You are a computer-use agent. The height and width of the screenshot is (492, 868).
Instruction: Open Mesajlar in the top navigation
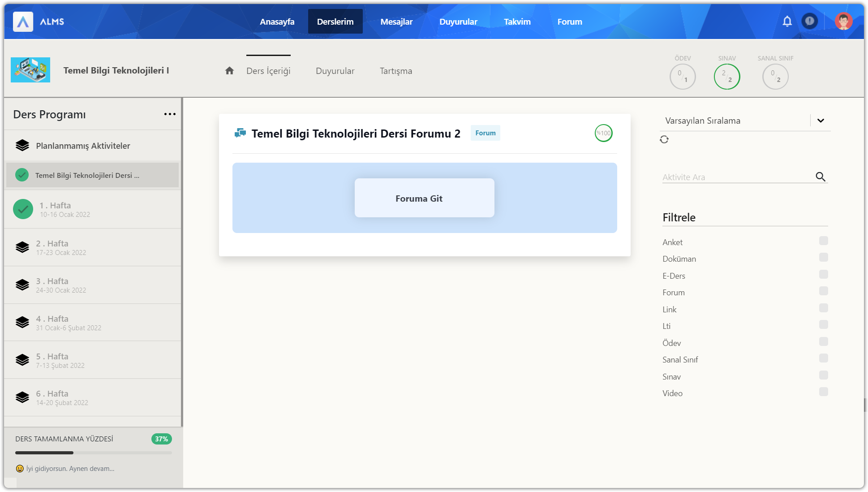(x=396, y=22)
